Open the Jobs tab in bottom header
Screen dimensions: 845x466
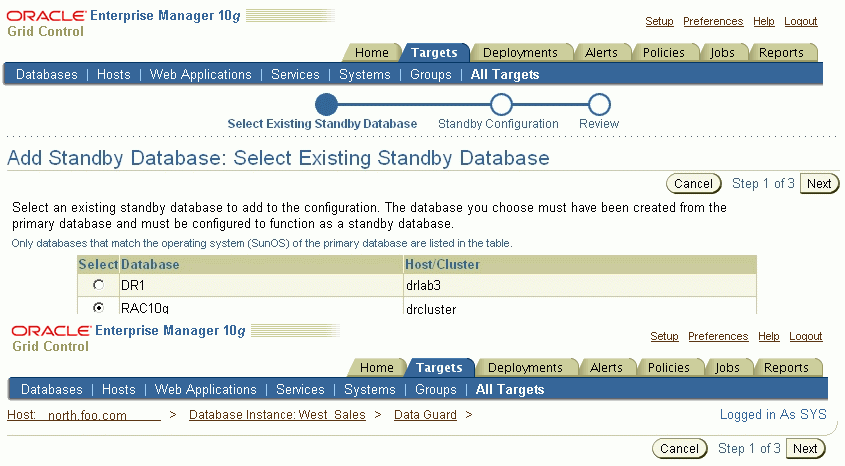click(x=727, y=368)
